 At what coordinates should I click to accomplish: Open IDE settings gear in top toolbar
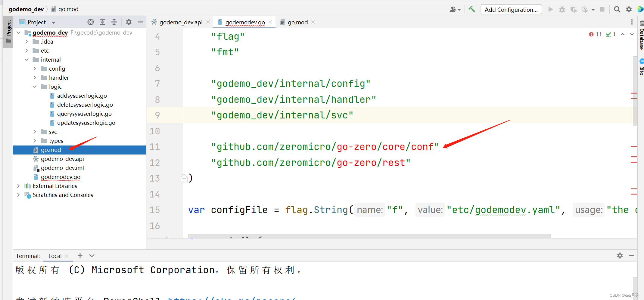point(629,9)
